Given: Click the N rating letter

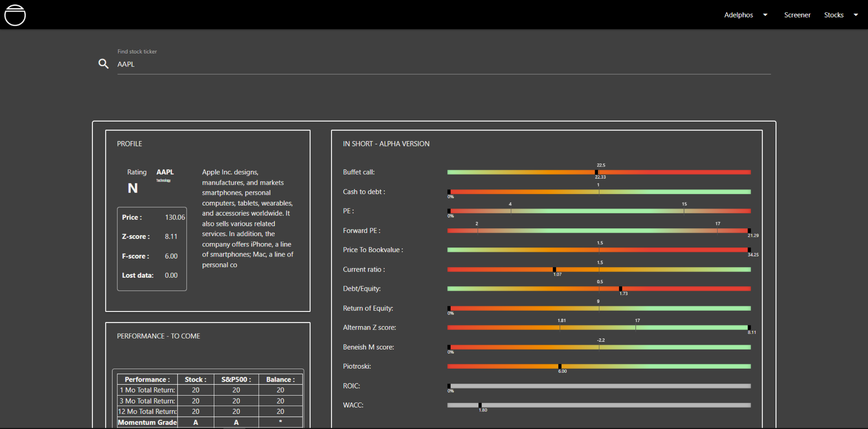Looking at the screenshot, I should click(x=132, y=188).
